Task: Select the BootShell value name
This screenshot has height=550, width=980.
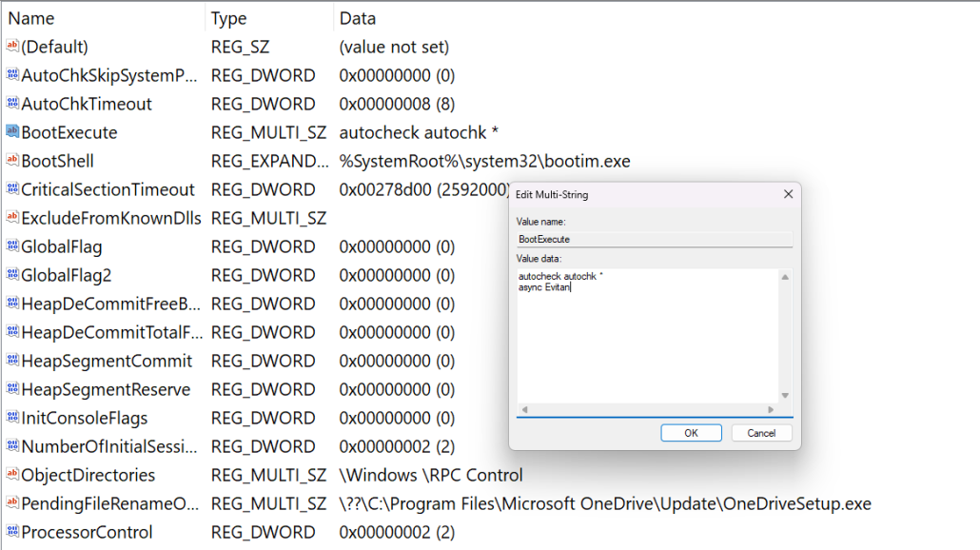Action: (57, 161)
